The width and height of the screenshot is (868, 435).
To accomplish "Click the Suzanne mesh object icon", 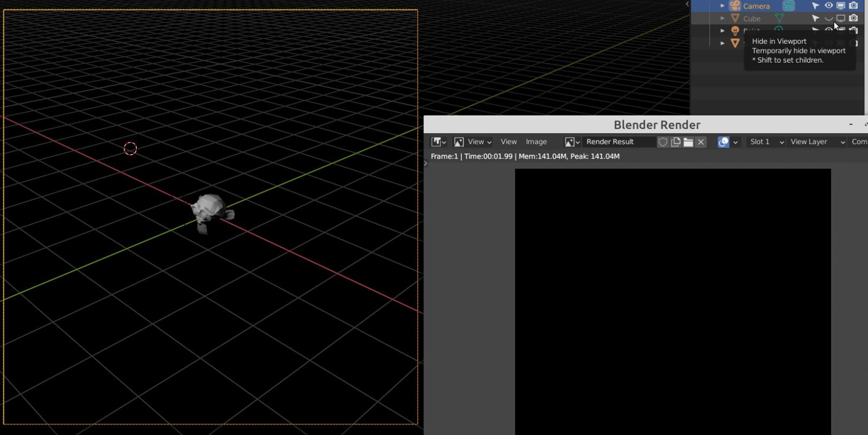I will pos(735,43).
